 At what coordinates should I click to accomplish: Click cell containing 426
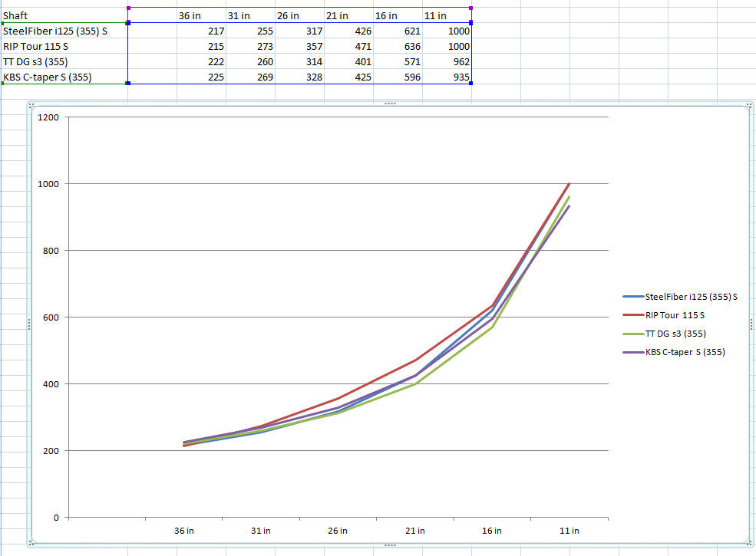coord(349,31)
